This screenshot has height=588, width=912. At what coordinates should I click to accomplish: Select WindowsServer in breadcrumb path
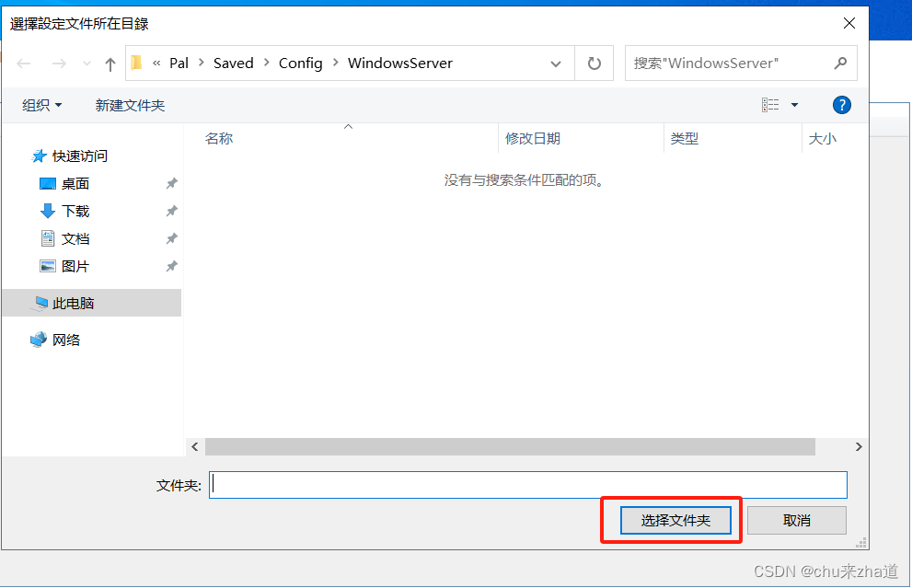coord(400,63)
